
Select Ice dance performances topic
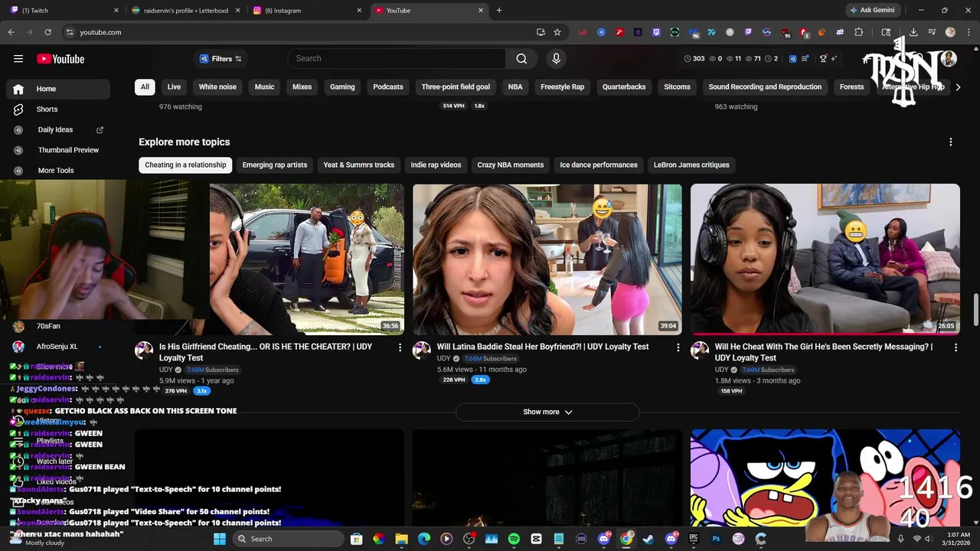pos(599,165)
